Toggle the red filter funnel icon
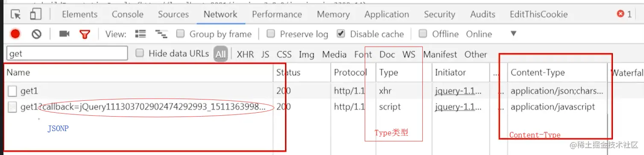The width and height of the screenshot is (644, 155). tap(85, 34)
